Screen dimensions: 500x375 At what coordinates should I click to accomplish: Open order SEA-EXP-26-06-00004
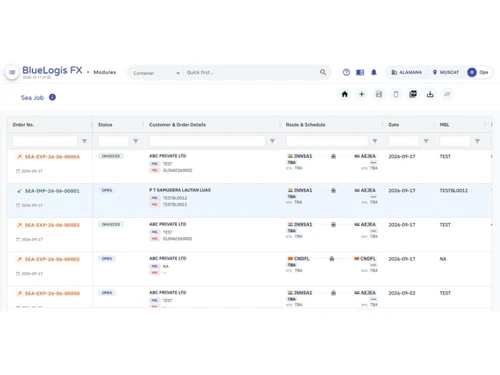coord(52,157)
